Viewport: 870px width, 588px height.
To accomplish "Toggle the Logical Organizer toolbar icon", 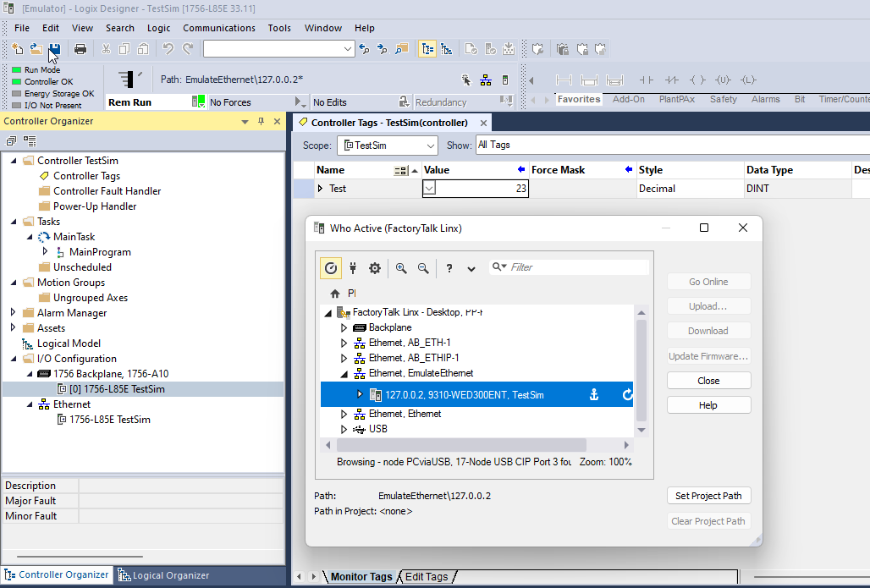I will (x=447, y=49).
